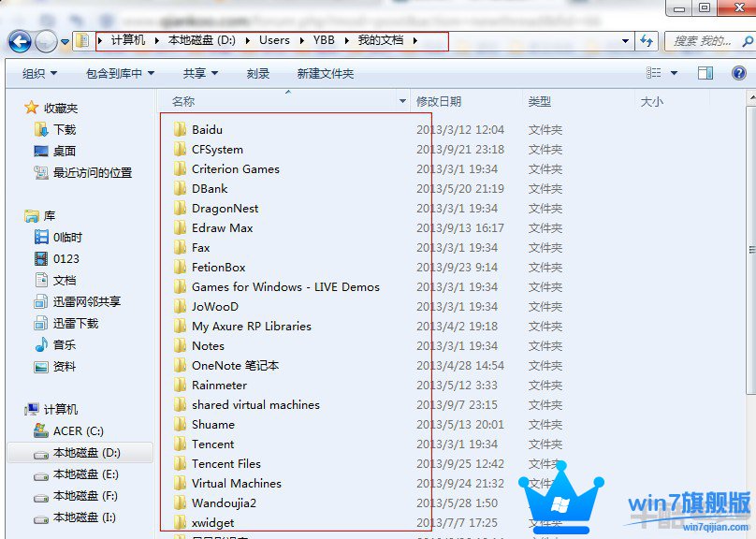756x539 pixels.
Task: Select Users in the address breadcrumb
Action: tap(274, 40)
